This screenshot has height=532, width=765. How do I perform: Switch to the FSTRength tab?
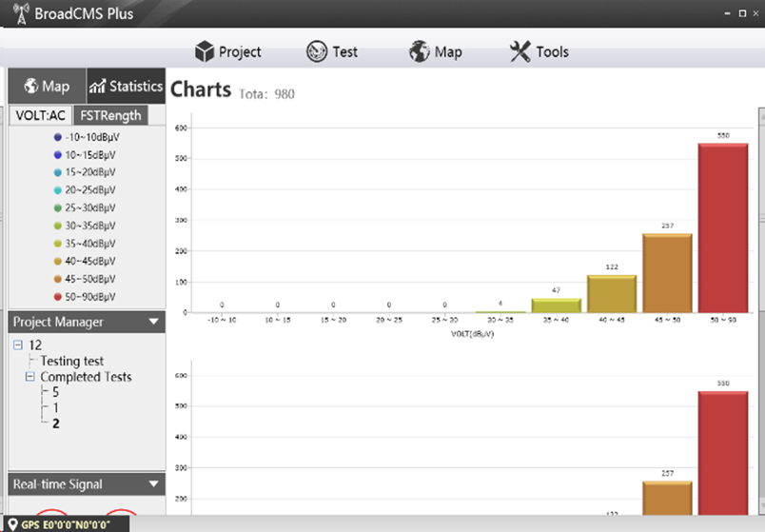pyautogui.click(x=109, y=115)
